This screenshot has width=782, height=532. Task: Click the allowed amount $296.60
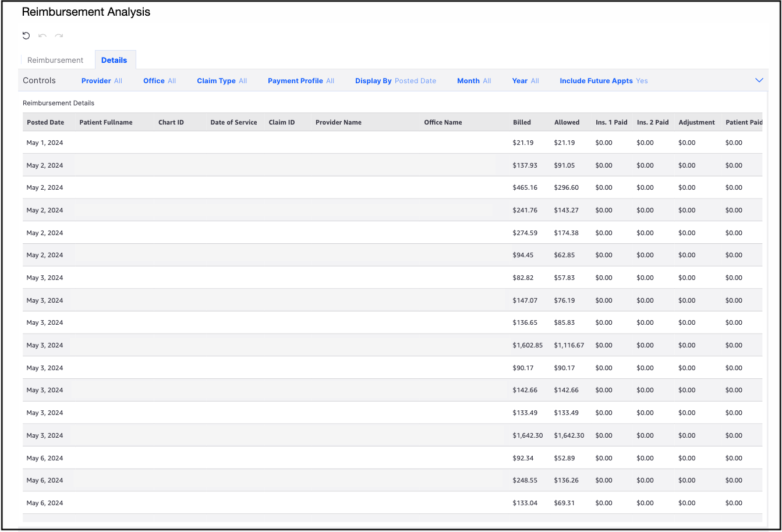coord(567,187)
